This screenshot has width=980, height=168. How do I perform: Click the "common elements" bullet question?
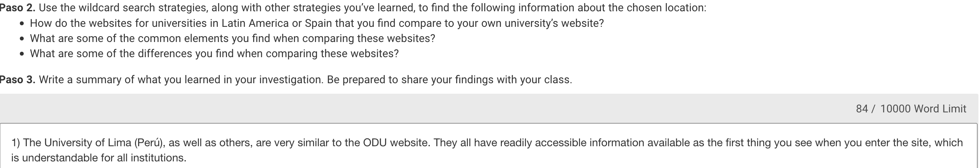click(233, 38)
